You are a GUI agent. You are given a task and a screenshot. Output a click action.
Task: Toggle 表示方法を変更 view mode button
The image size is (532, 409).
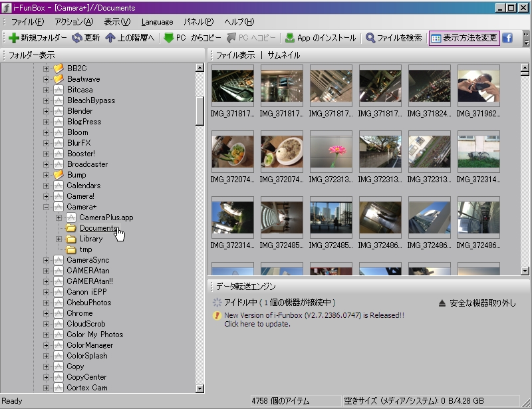click(x=464, y=38)
